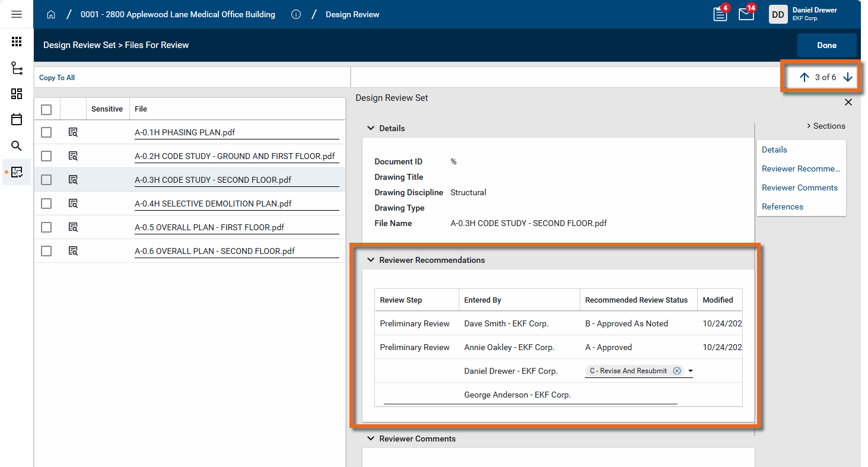Open the hamburger navigation menu
The width and height of the screenshot is (868, 467).
pyautogui.click(x=17, y=14)
